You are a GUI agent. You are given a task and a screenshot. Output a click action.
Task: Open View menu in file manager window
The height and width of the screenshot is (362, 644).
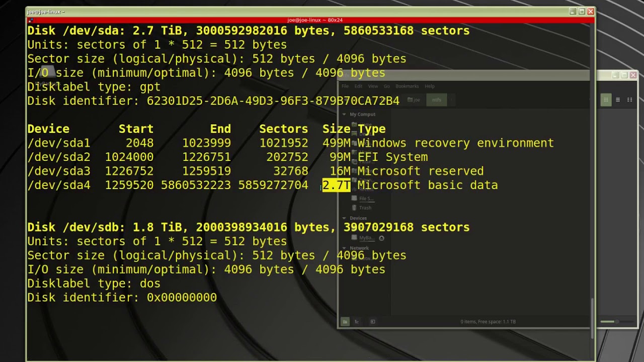click(373, 86)
